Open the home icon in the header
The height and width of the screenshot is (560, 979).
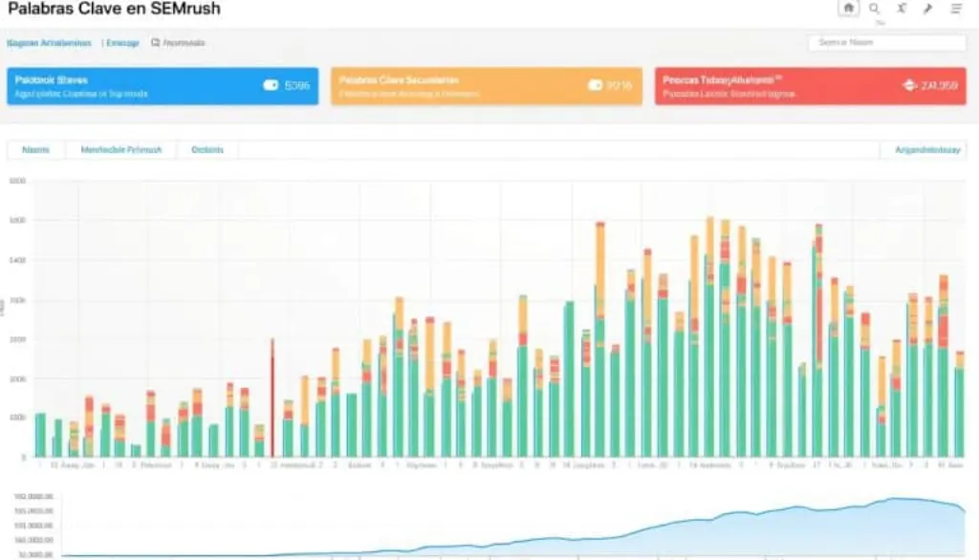point(848,8)
